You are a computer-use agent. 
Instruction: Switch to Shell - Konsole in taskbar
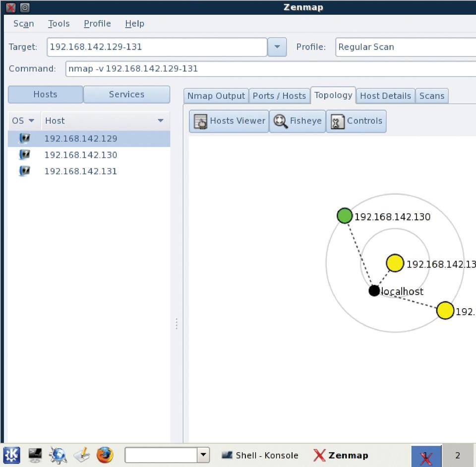260,455
